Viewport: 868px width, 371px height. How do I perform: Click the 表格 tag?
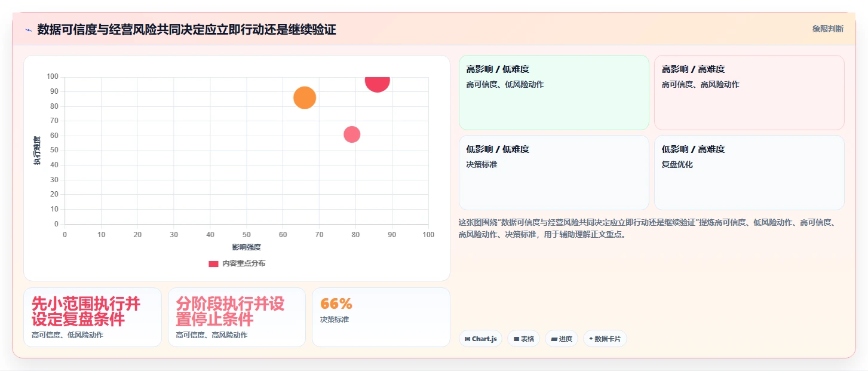coord(523,339)
